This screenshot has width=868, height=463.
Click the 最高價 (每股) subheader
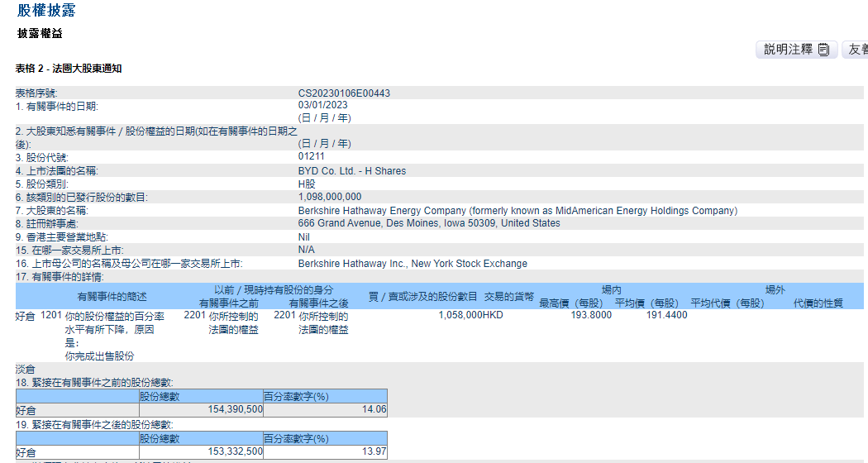(x=571, y=303)
